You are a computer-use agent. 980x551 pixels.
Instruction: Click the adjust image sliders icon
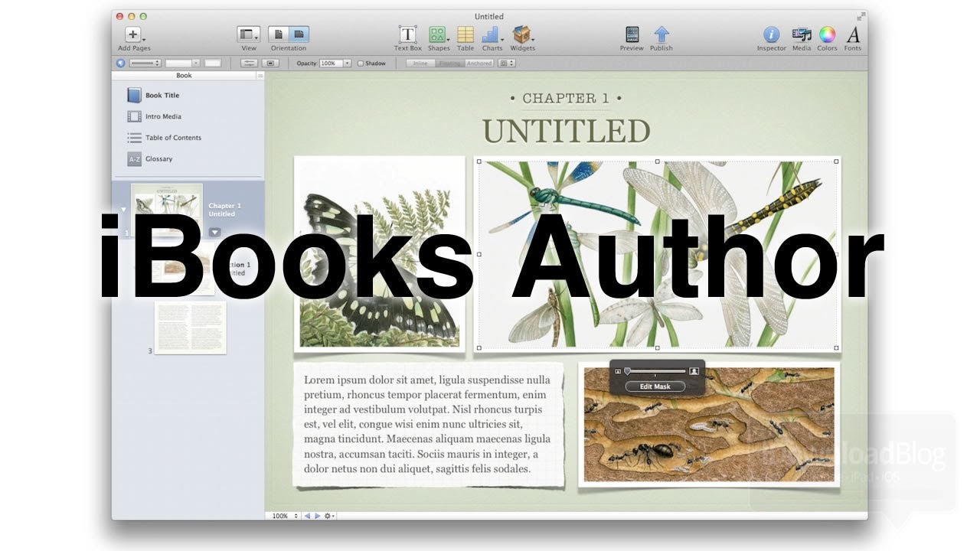tap(248, 64)
